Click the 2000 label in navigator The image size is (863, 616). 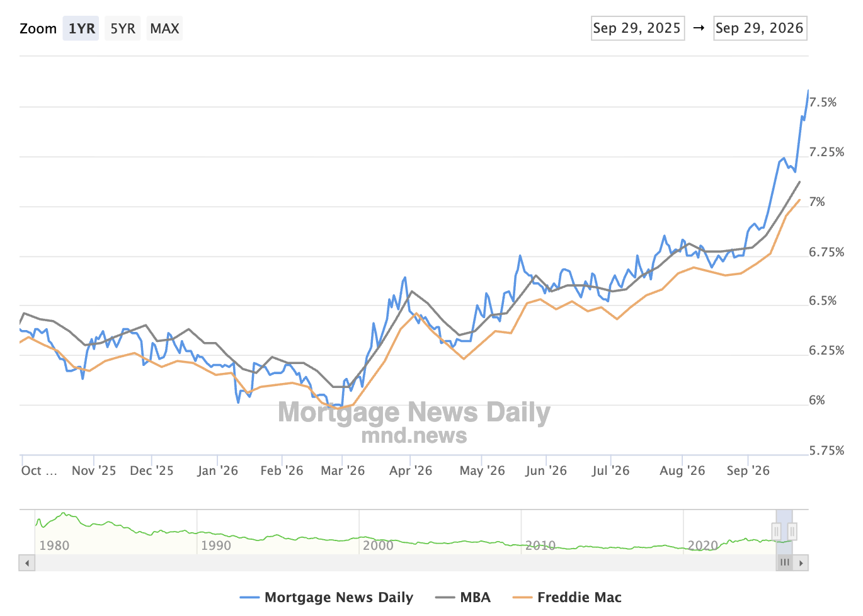[378, 545]
